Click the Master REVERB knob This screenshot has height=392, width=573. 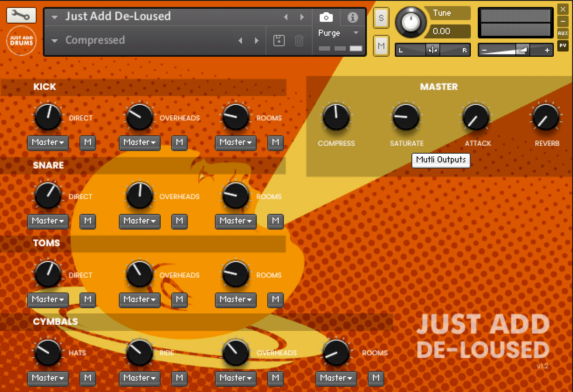coord(546,117)
